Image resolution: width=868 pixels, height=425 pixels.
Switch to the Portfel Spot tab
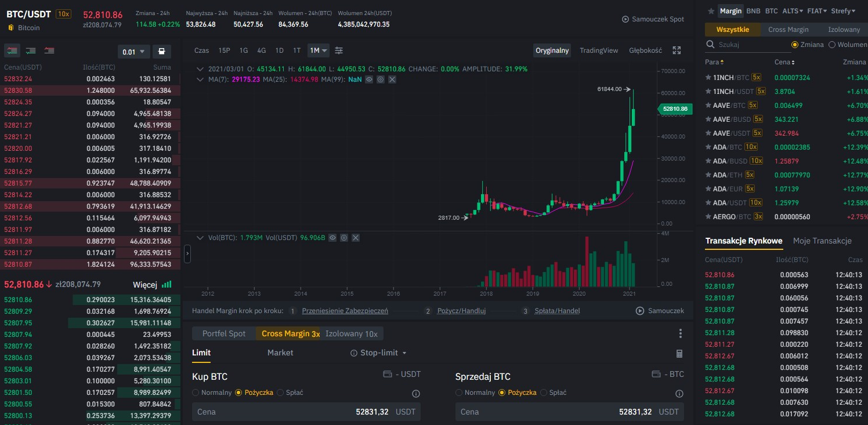[x=224, y=333]
